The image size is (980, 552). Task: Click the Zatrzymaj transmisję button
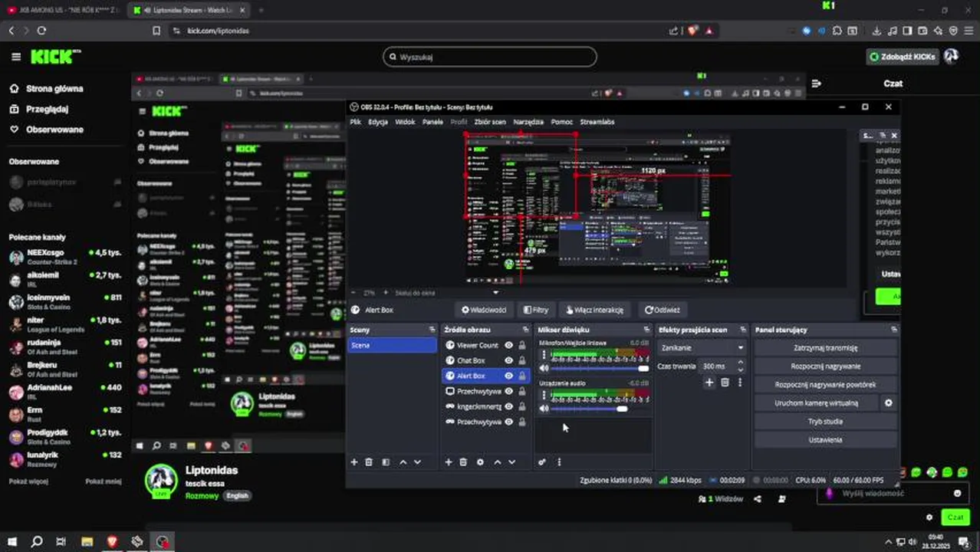pyautogui.click(x=825, y=347)
